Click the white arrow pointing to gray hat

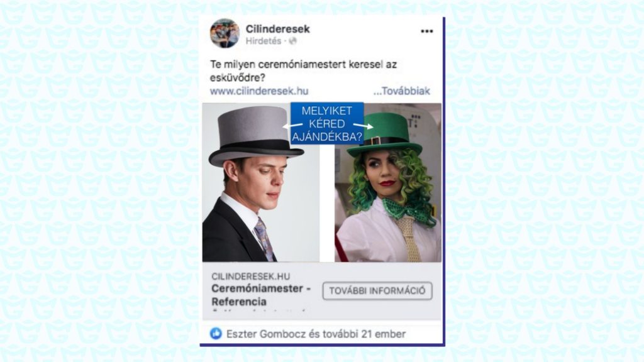tap(292, 126)
